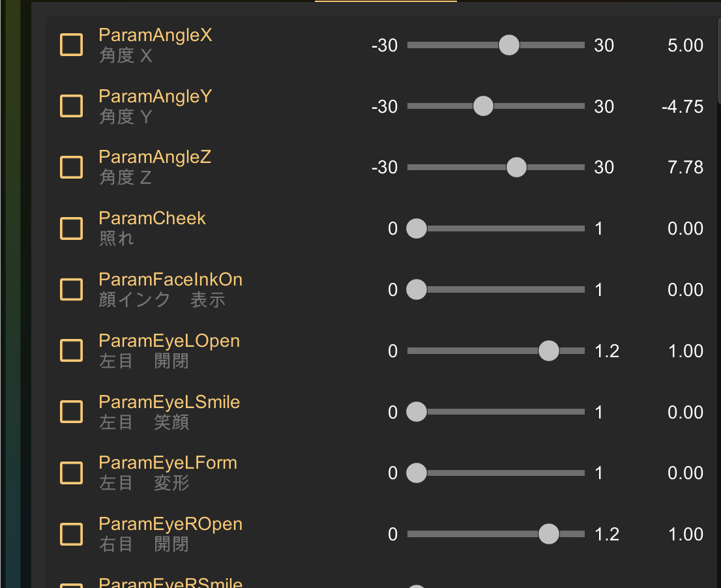This screenshot has height=588, width=721.
Task: Enable the ParamAngleX checkbox
Action: (72, 45)
